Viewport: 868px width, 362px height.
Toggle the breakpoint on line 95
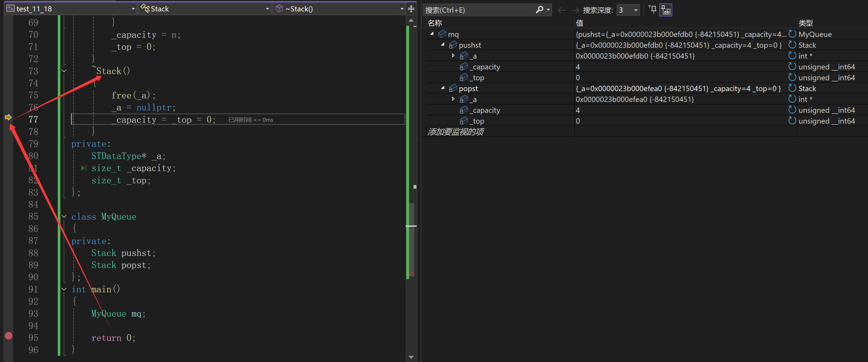click(x=9, y=336)
